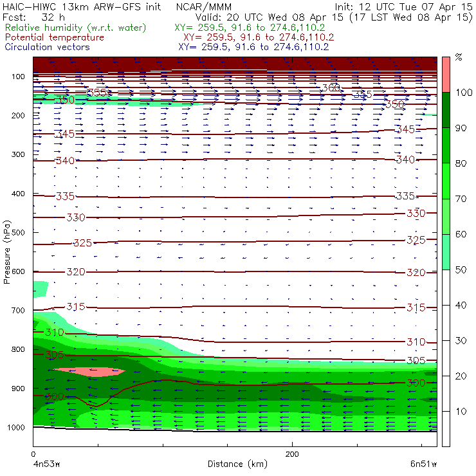This screenshot has height=476, width=476.
Task: Click the white 40–50% colorbar segment
Action: pos(446,288)
